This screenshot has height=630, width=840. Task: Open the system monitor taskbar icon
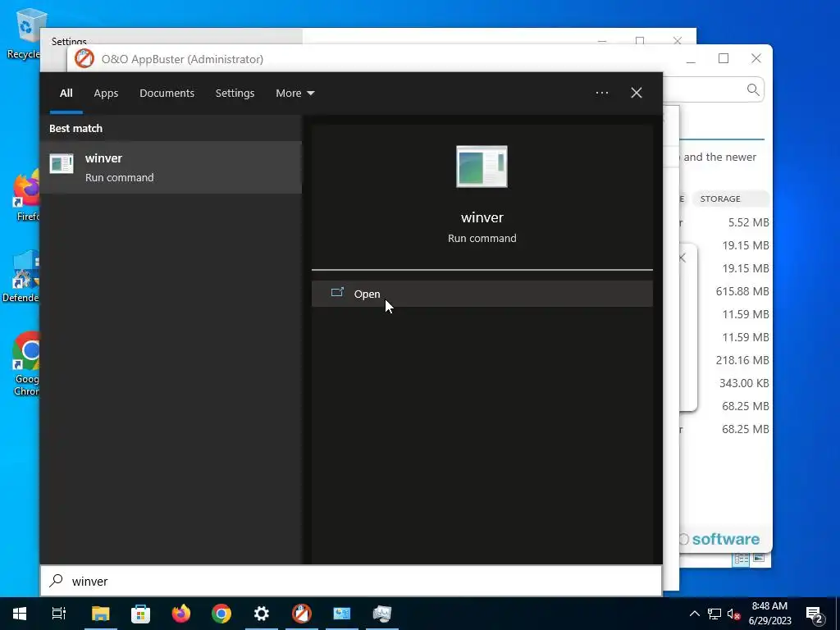382,614
